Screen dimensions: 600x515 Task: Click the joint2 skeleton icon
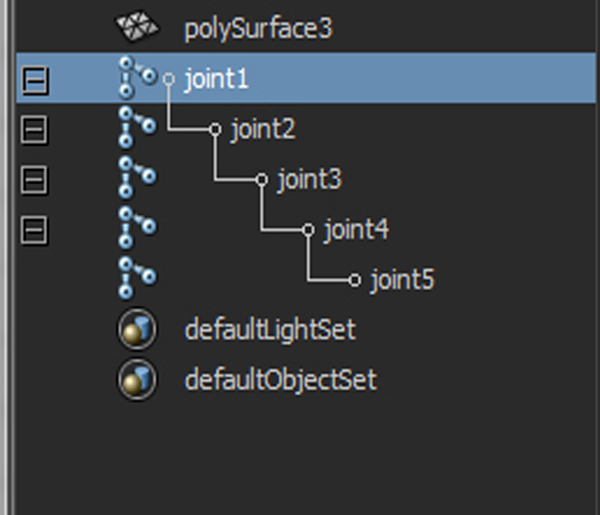click(x=137, y=127)
